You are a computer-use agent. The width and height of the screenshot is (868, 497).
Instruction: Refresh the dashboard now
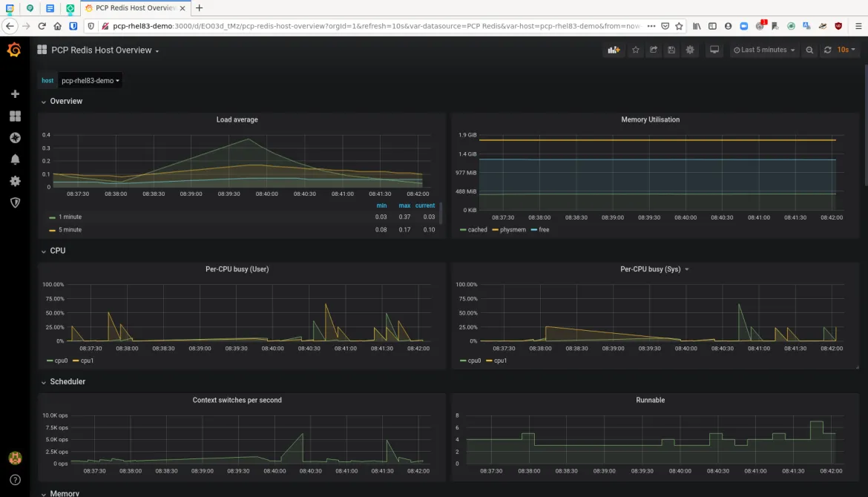[828, 50]
